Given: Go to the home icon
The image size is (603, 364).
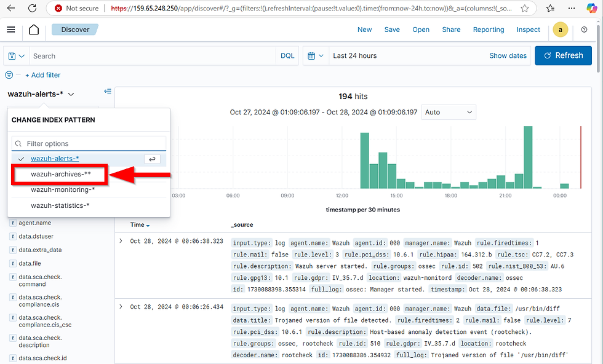Looking at the screenshot, I should [34, 30].
